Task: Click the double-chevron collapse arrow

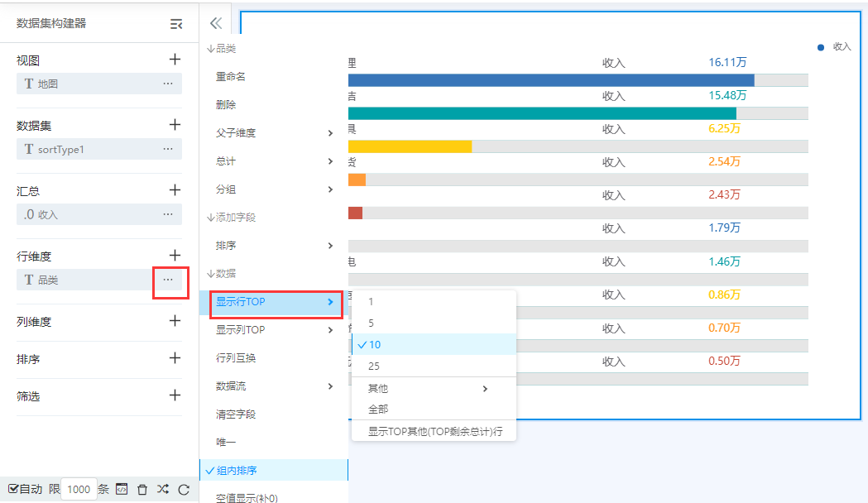Action: [x=216, y=23]
